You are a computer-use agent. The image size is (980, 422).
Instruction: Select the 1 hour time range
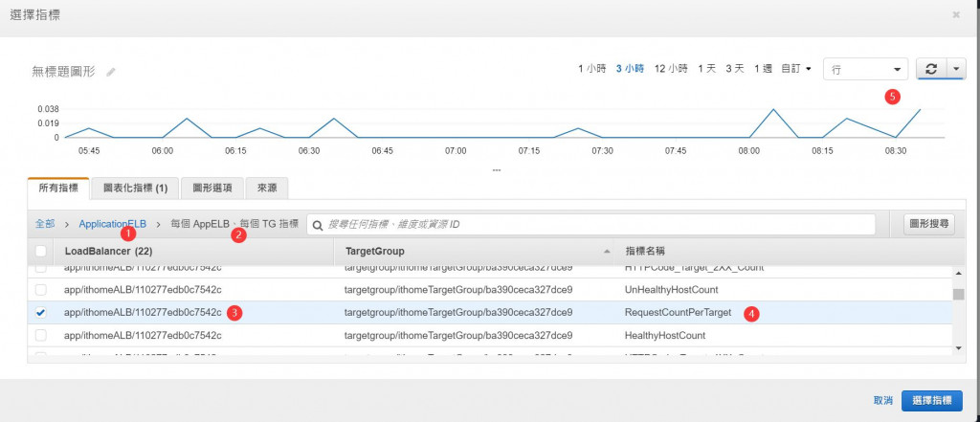(x=591, y=69)
